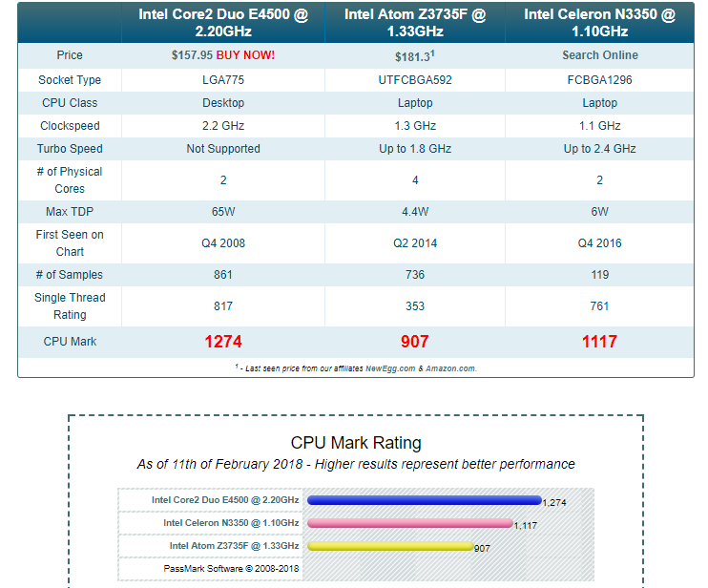The height and width of the screenshot is (588, 708).
Task: Click the NewEgg.com and Amazon.com price footnote
Action: click(x=356, y=368)
